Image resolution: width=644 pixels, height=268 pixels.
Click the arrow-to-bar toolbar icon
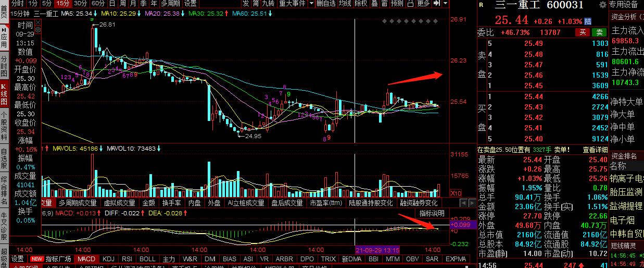436,4
